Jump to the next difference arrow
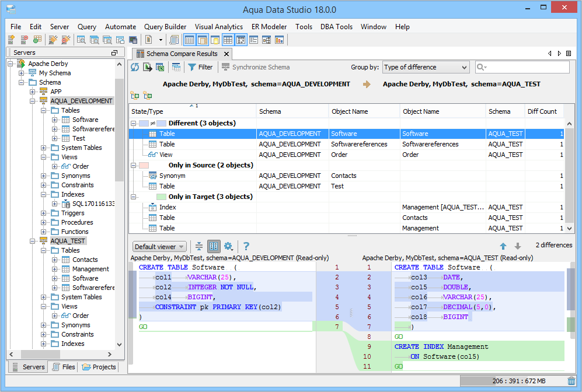This screenshot has height=392, width=582. (517, 246)
